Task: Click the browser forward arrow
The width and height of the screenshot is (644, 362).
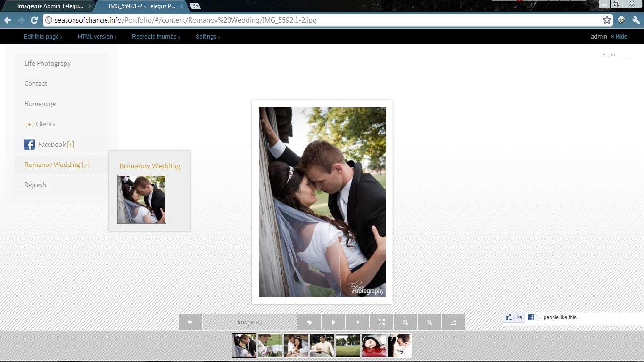Action: click(x=21, y=20)
